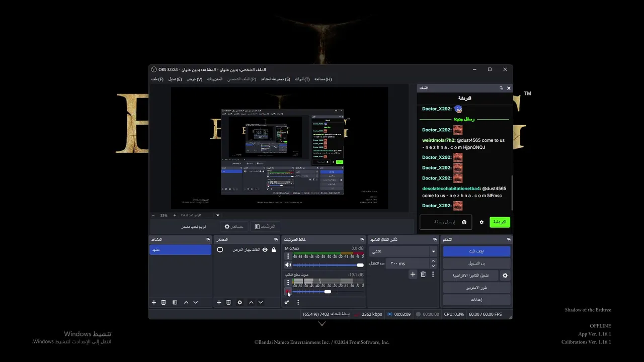Open the Docks menu (المعزوزات)
Image resolution: width=644 pixels, height=362 pixels.
tap(215, 79)
